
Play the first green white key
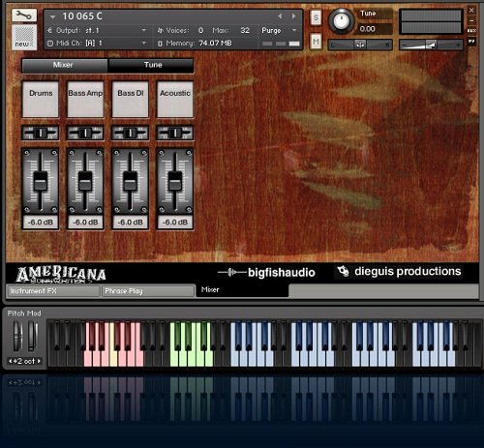[174, 358]
